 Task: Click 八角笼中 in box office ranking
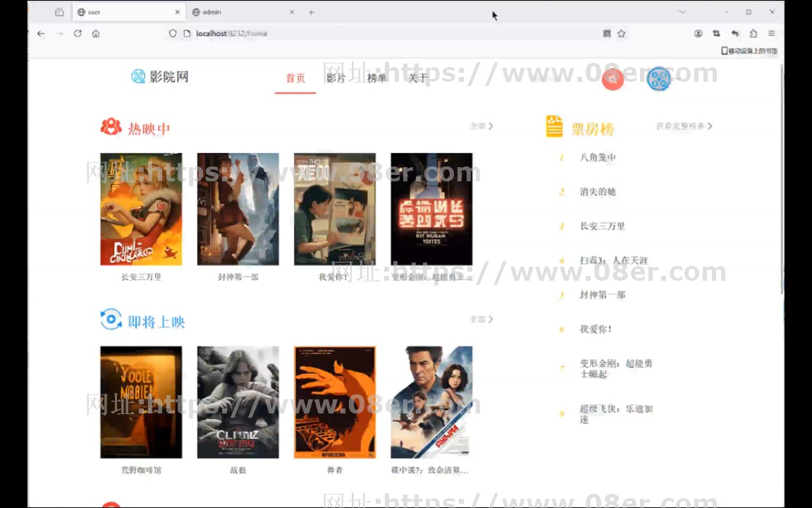598,157
